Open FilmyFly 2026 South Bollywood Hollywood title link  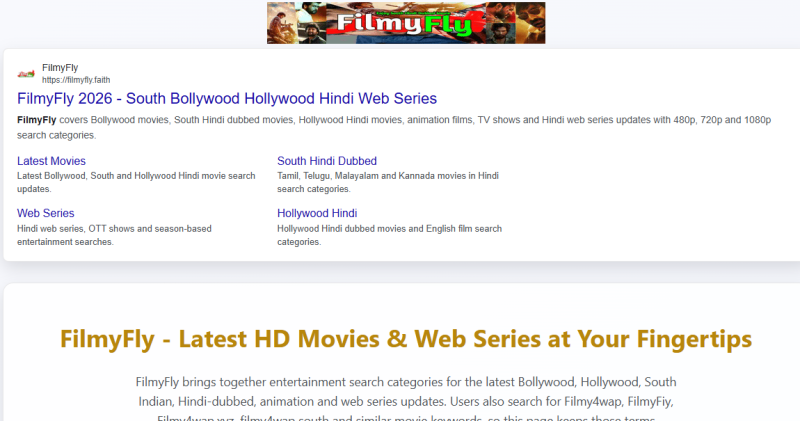[227, 98]
